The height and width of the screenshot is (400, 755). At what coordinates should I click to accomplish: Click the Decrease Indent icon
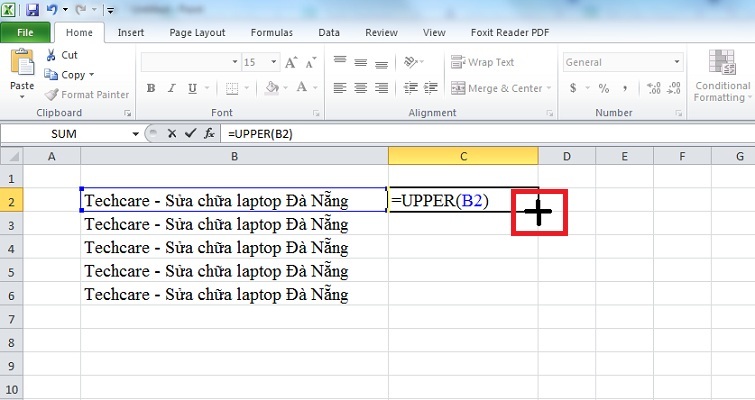point(411,88)
